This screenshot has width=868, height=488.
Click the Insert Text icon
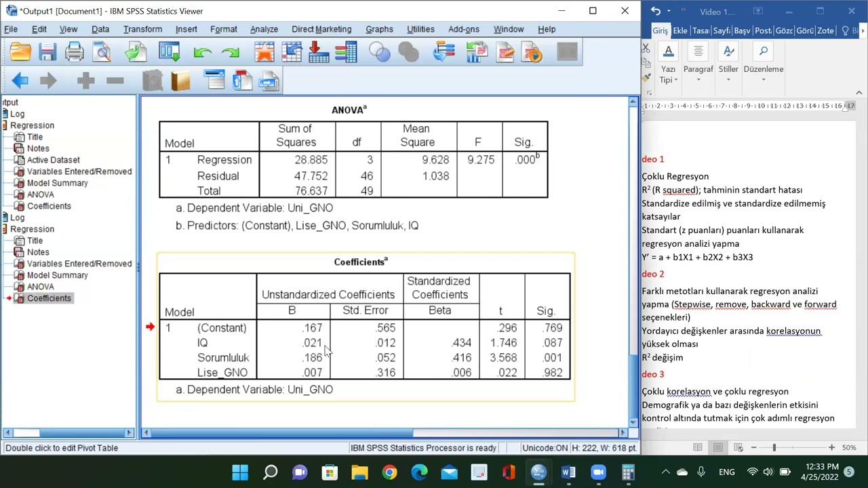269,81
